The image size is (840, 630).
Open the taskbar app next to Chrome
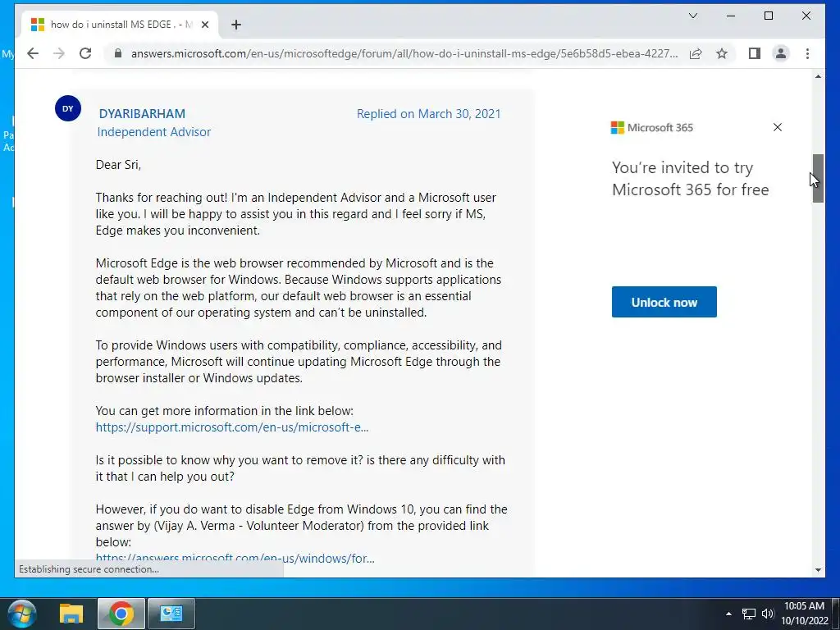[171, 614]
